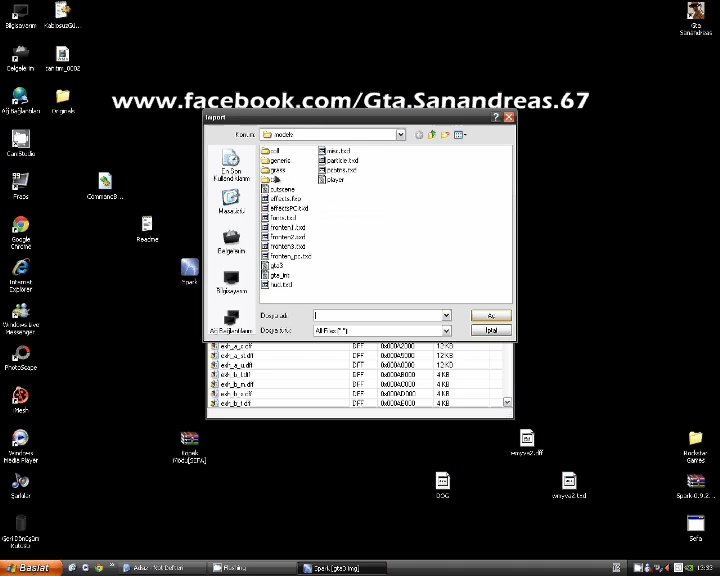Select the fronten3.txd file
Screen dimensions: 720x576
click(283, 247)
